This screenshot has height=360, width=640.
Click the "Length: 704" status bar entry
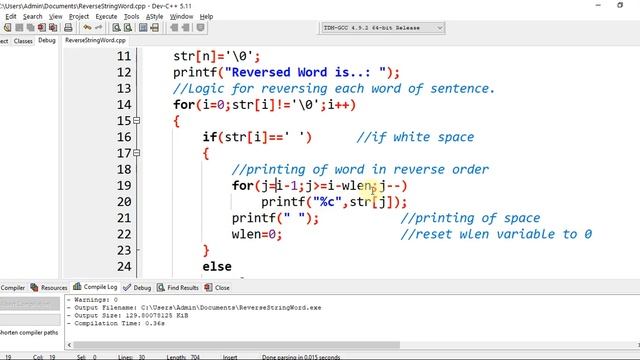pos(183,357)
